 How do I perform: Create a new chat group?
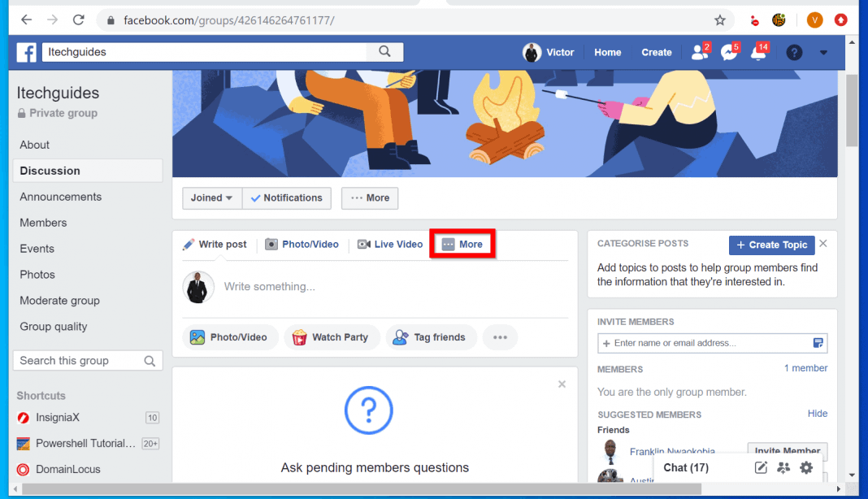pos(783,467)
